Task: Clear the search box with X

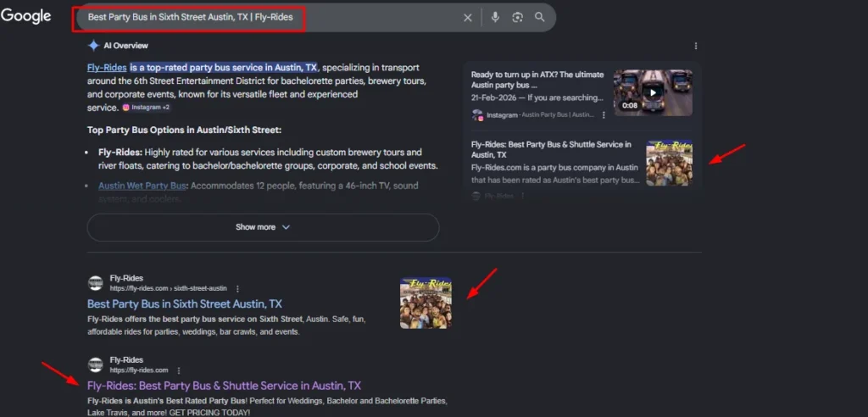Action: coord(468,18)
